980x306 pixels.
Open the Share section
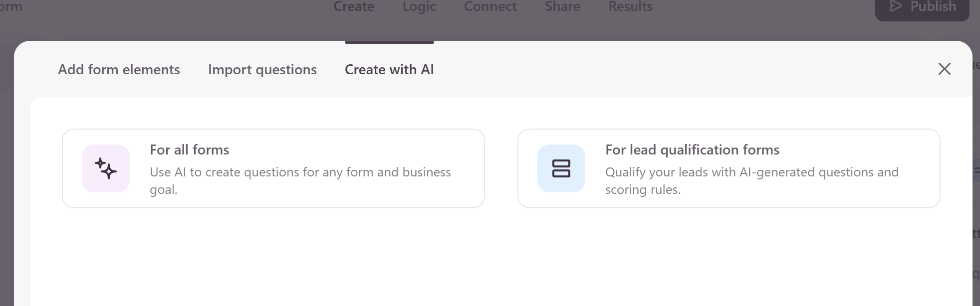tap(562, 6)
